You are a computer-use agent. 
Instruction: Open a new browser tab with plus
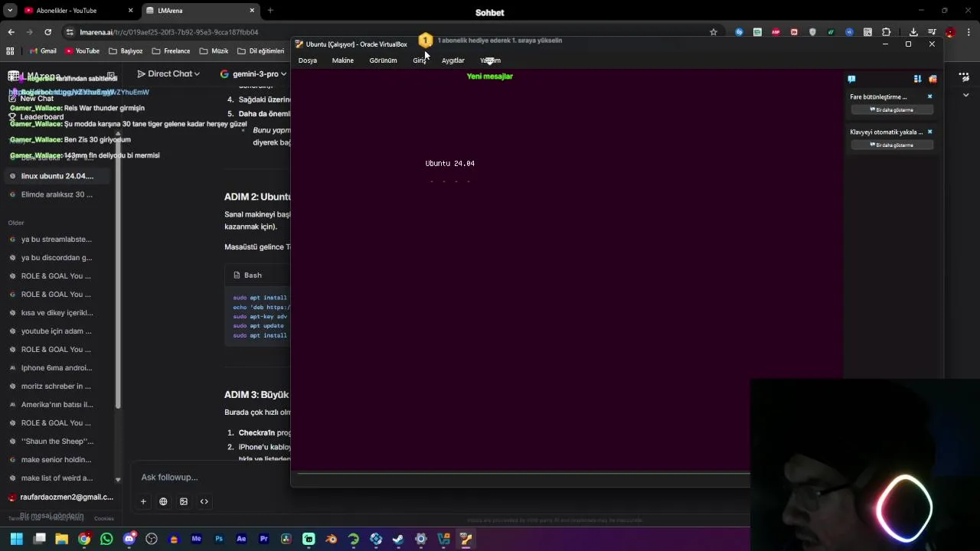(270, 11)
